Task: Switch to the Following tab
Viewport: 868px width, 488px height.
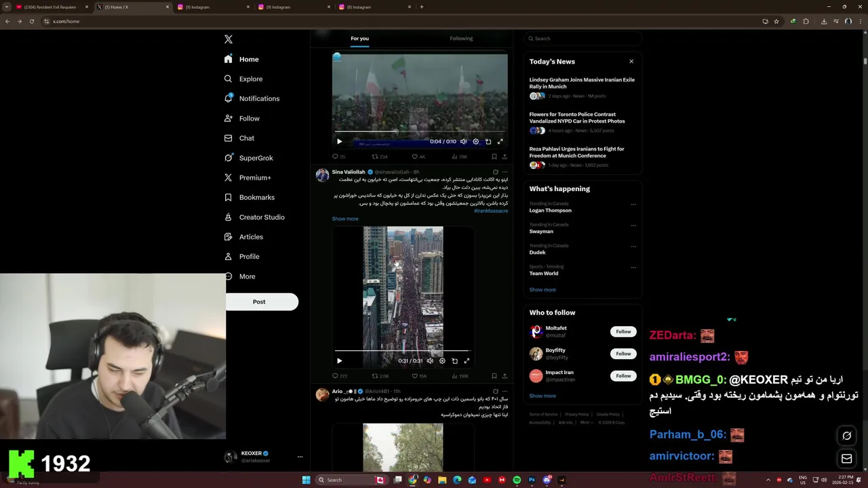Action: [461, 39]
